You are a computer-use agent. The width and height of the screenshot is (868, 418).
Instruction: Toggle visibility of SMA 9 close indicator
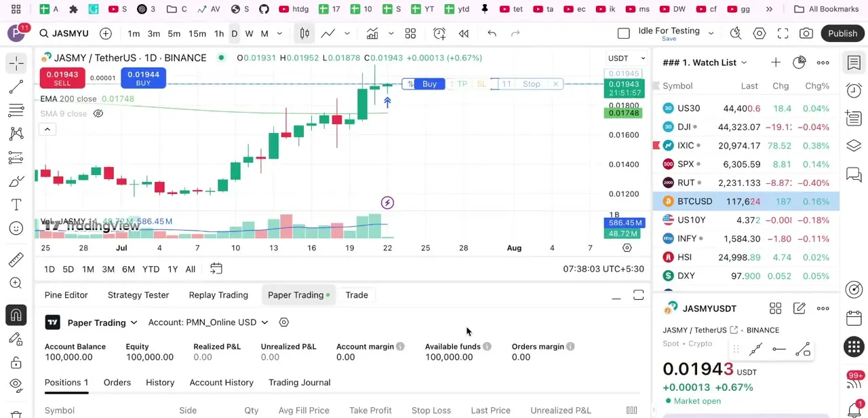click(98, 113)
